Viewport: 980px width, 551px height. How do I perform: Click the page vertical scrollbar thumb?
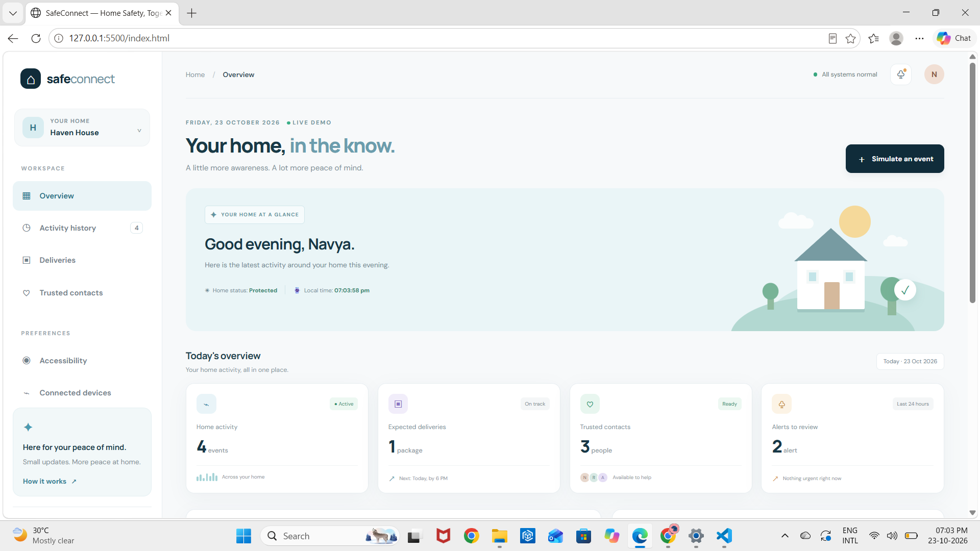tap(972, 183)
